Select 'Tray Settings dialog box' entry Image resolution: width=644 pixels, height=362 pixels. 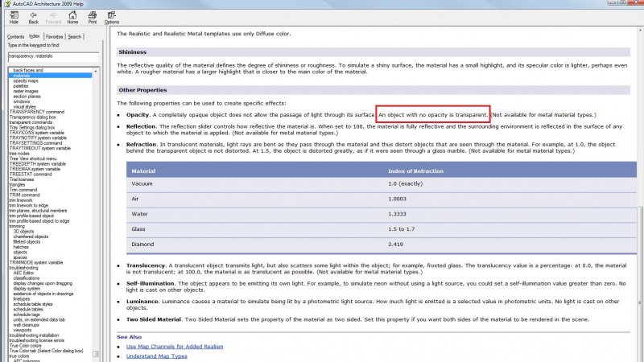click(x=32, y=127)
